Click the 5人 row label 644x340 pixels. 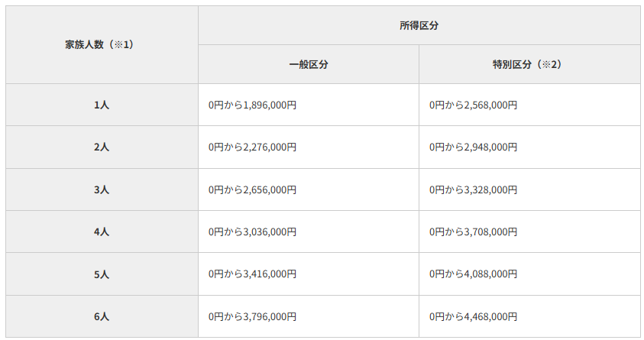click(x=102, y=274)
